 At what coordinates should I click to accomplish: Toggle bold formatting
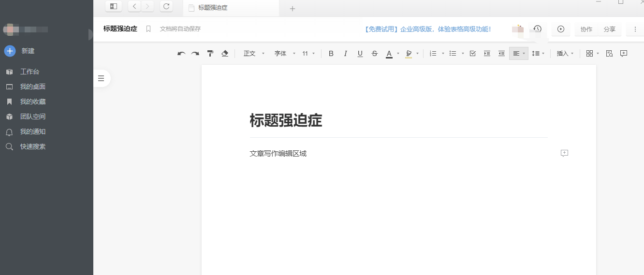tap(331, 54)
